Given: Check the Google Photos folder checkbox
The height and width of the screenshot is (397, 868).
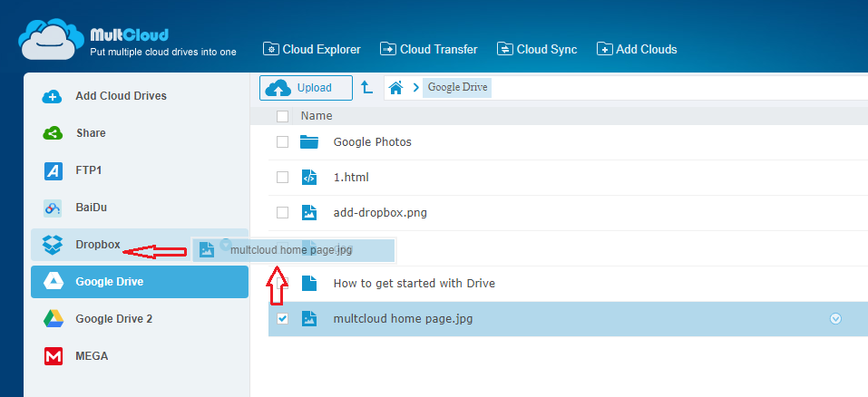Looking at the screenshot, I should click(x=283, y=142).
